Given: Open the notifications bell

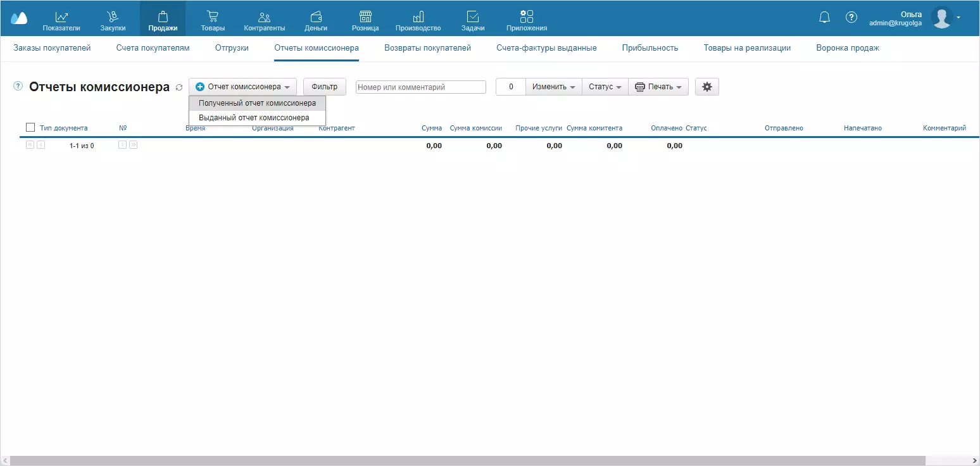Looking at the screenshot, I should coord(824,18).
